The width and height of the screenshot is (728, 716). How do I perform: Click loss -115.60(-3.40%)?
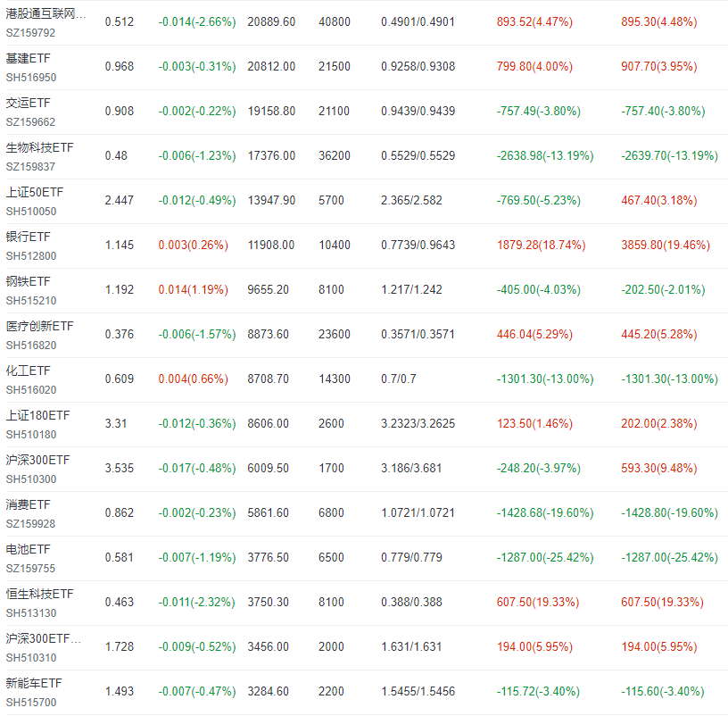tap(663, 691)
